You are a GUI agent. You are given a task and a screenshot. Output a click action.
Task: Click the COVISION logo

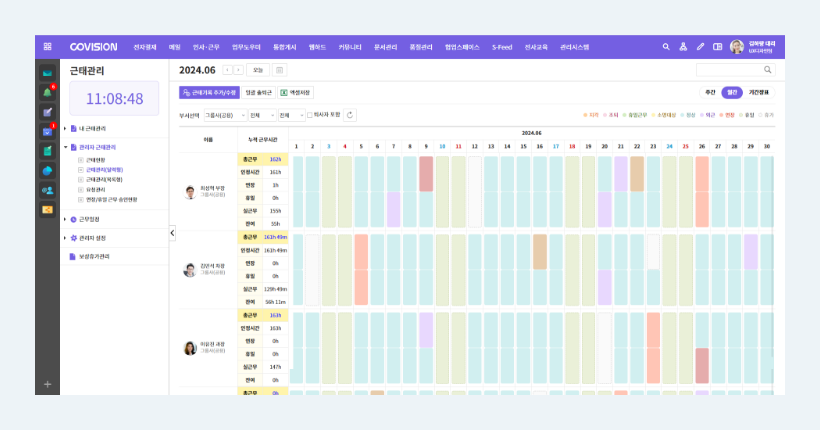94,47
